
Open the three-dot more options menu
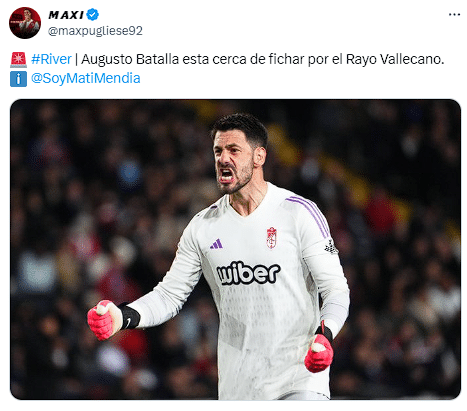pyautogui.click(x=454, y=14)
